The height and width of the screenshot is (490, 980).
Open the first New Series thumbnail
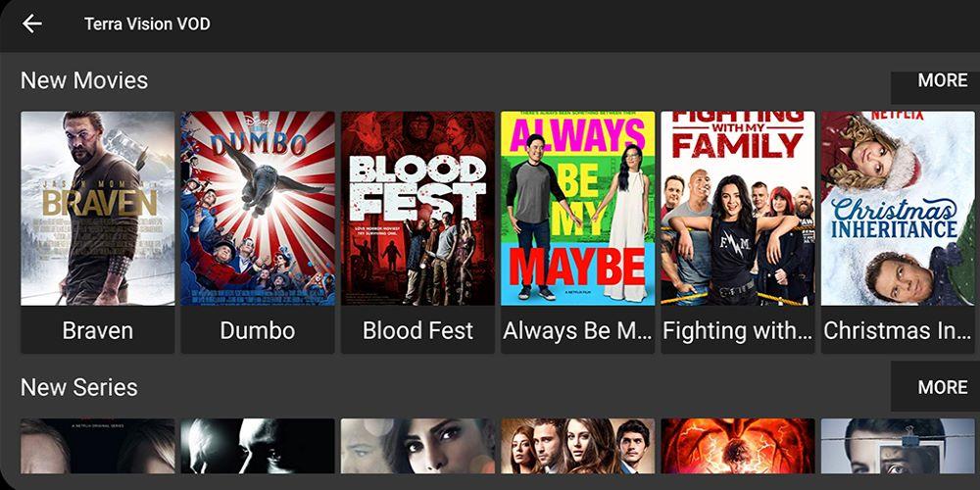pyautogui.click(x=97, y=446)
